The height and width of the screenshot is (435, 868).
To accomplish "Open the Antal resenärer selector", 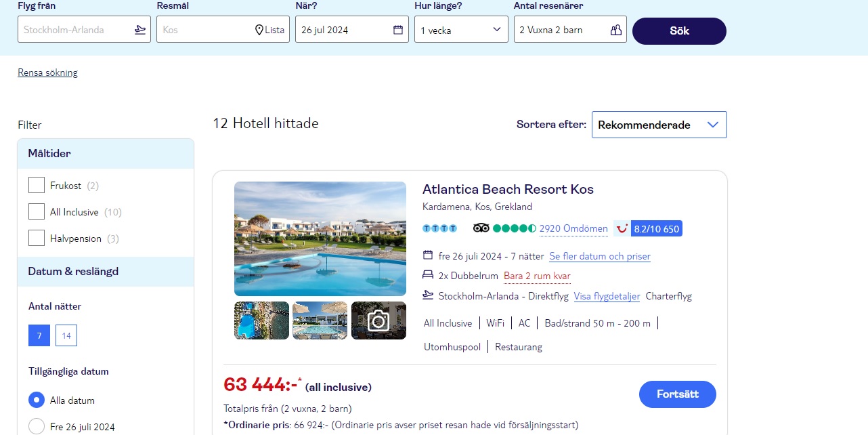I will click(x=569, y=30).
